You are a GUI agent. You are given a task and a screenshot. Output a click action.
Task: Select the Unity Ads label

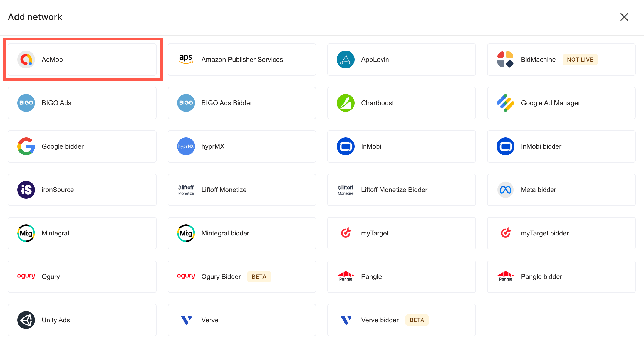click(56, 320)
